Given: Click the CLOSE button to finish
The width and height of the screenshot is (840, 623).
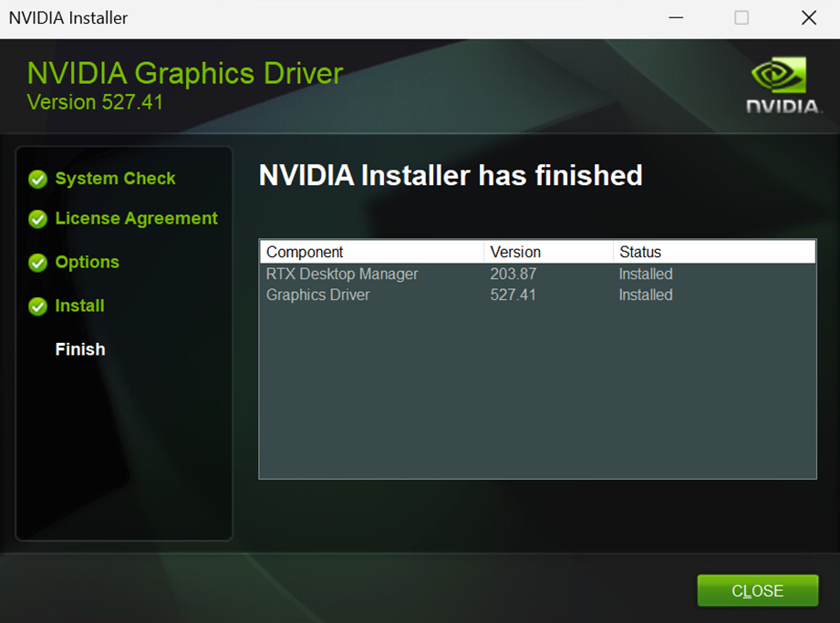Looking at the screenshot, I should 757,590.
